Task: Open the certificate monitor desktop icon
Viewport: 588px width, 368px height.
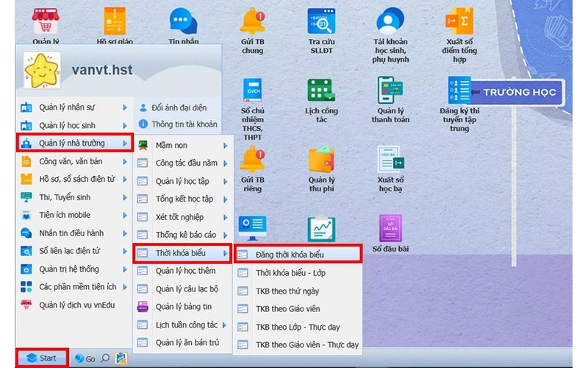Action: 252,228
